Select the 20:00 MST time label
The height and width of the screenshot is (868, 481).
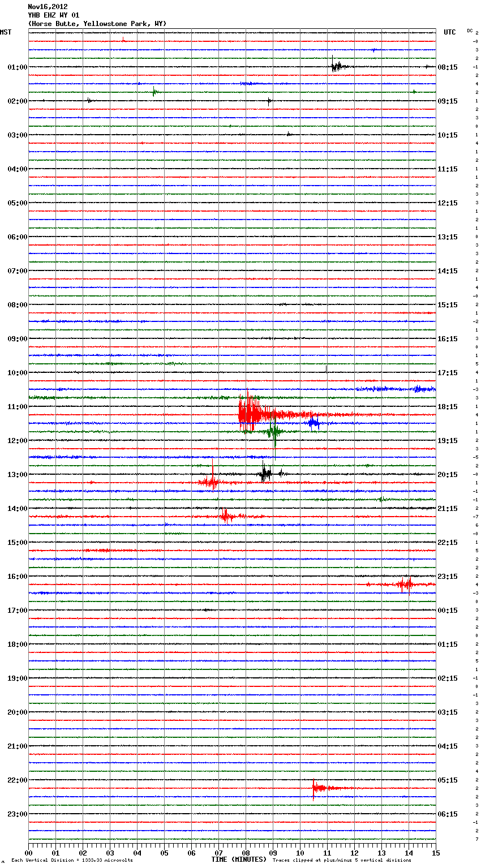tap(18, 712)
